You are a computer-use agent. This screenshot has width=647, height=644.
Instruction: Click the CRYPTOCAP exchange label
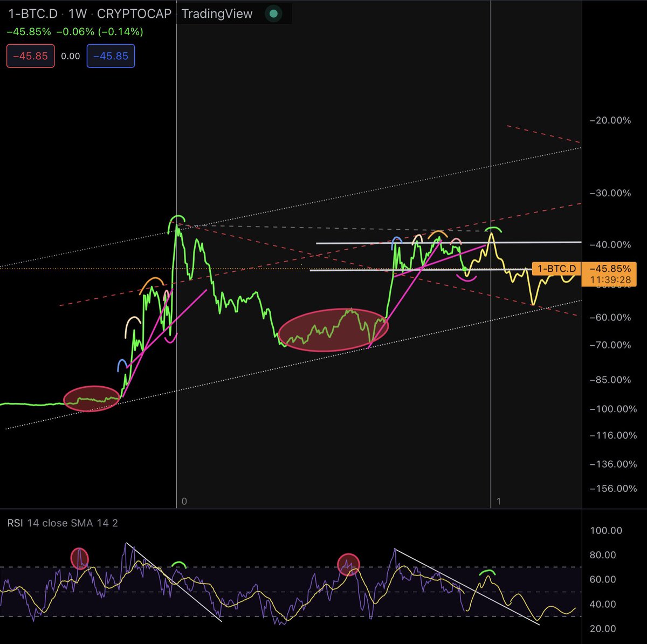134,13
